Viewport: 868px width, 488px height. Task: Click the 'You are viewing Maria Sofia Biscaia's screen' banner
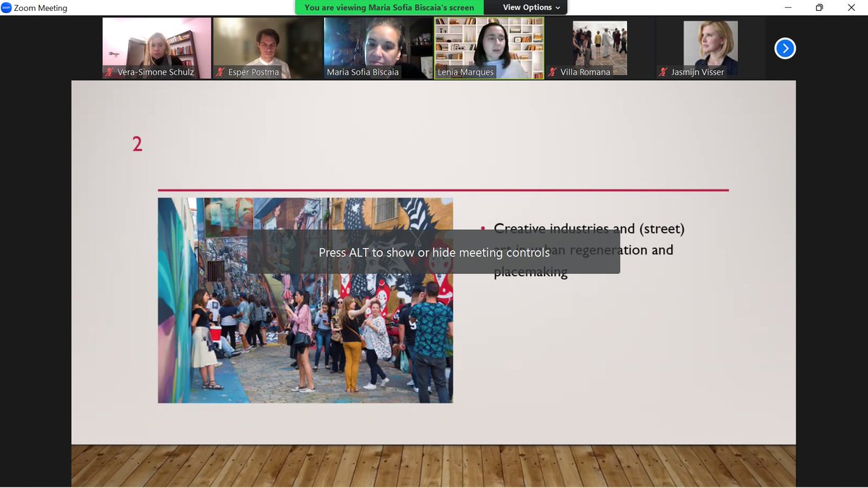click(388, 7)
